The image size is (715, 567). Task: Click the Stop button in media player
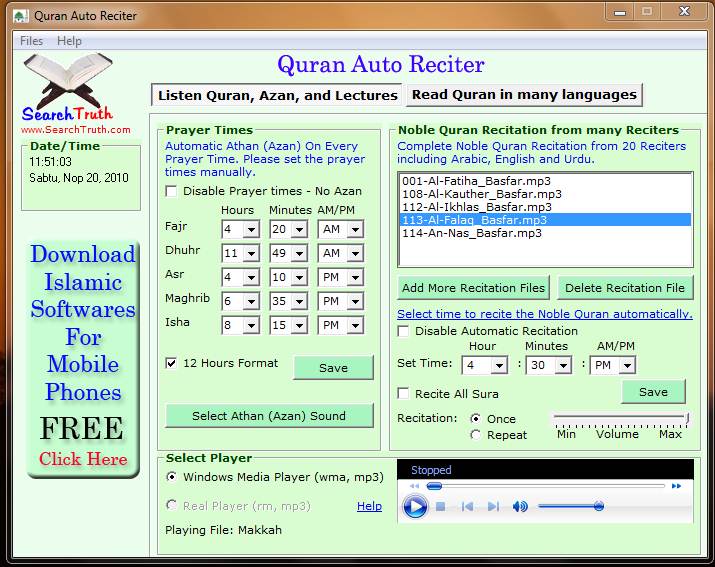[x=440, y=506]
